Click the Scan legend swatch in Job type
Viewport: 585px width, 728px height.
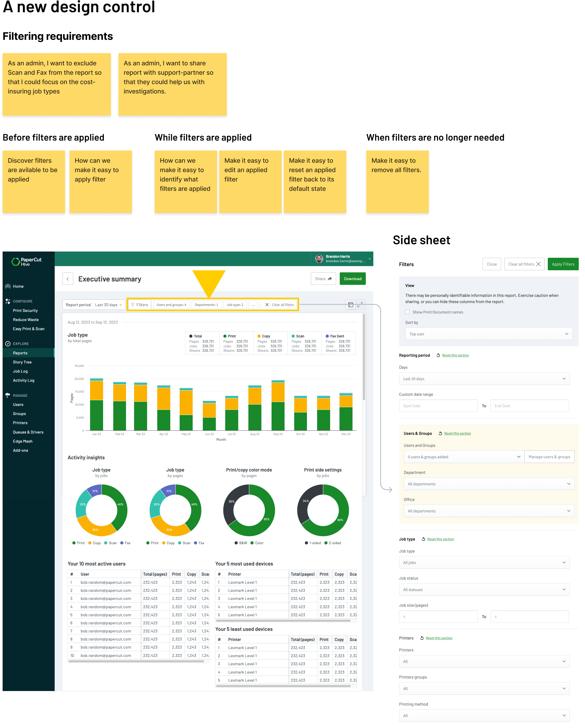[x=293, y=336]
